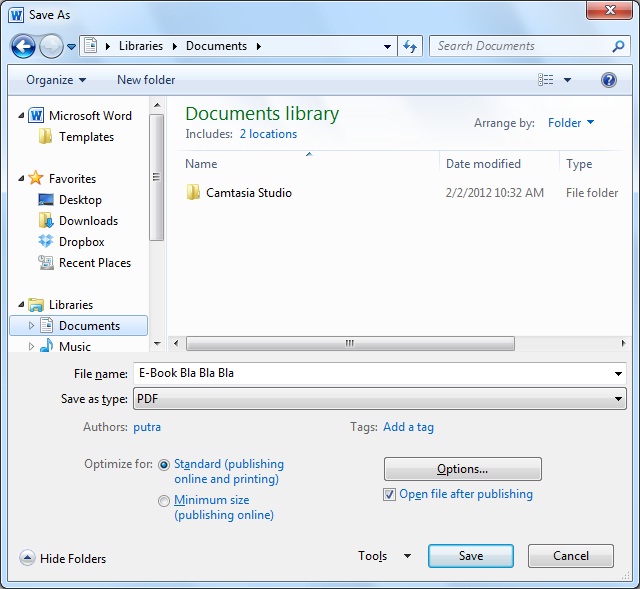640x589 pixels.
Task: Open Downloads in Favorites
Action: tap(88, 221)
